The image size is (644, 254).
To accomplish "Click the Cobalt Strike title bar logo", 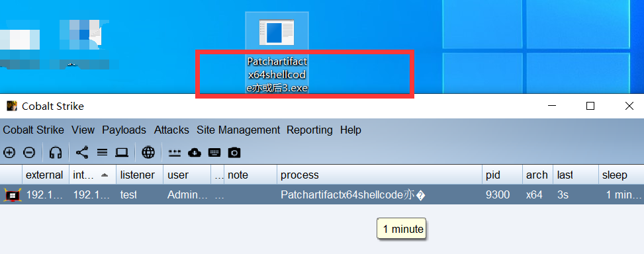I will point(12,106).
